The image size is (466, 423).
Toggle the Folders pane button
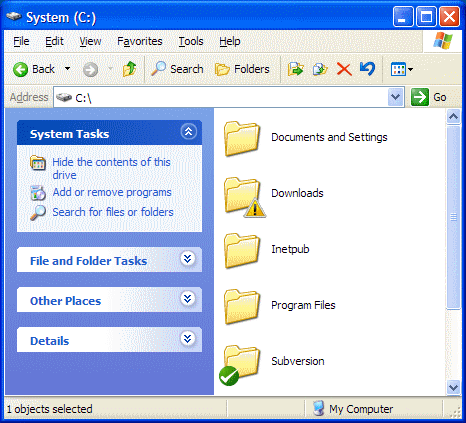coord(242,69)
